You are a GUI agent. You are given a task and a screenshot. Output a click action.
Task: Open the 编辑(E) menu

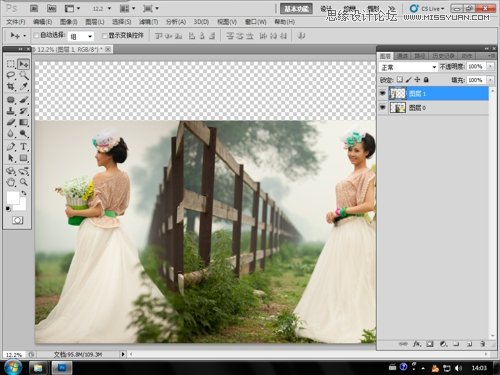click(x=42, y=22)
